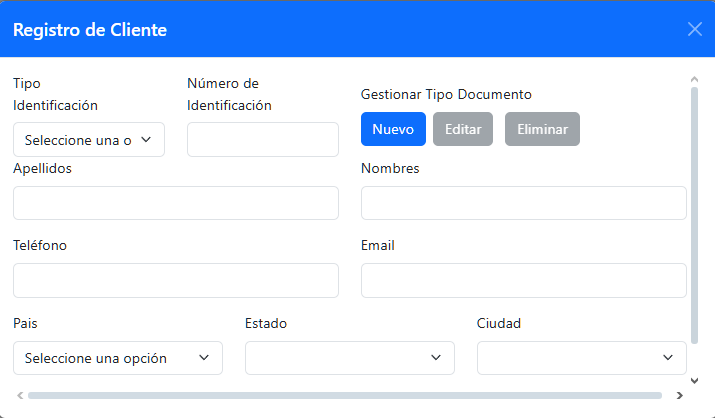Image resolution: width=715 pixels, height=418 pixels.
Task: Click the horizontal scrollbar right arrow
Action: click(x=679, y=395)
